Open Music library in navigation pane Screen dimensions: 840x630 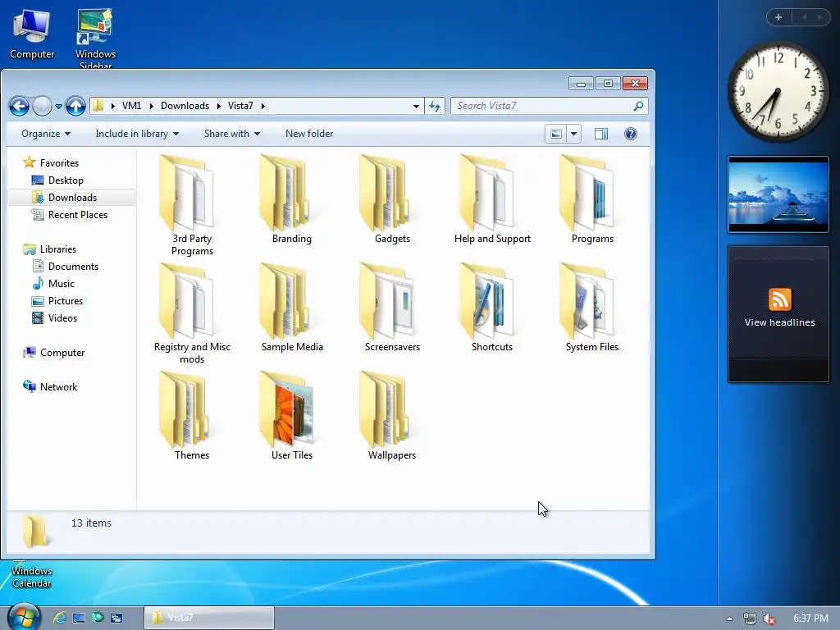click(53, 283)
